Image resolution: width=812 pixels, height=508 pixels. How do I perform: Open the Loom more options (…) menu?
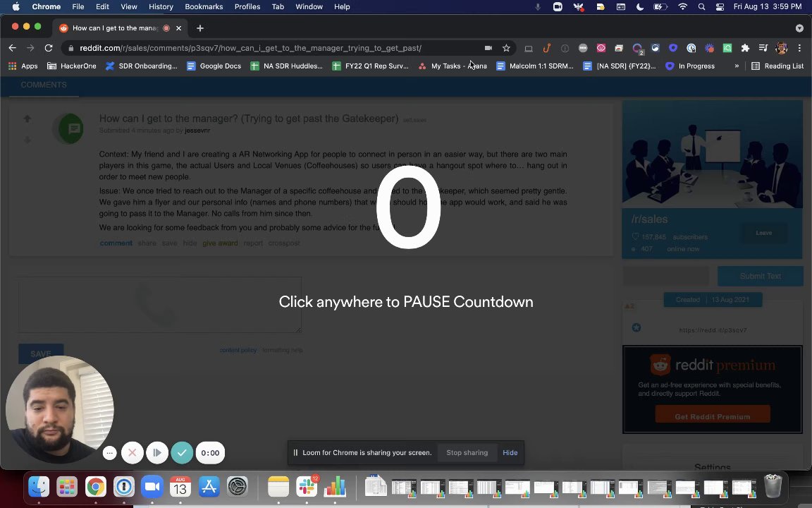[109, 453]
